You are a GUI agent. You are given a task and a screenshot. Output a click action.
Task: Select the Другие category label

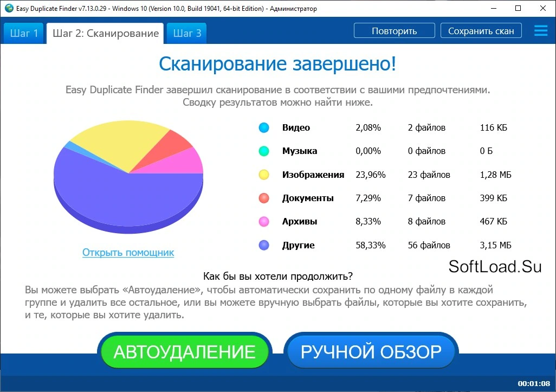coord(298,245)
